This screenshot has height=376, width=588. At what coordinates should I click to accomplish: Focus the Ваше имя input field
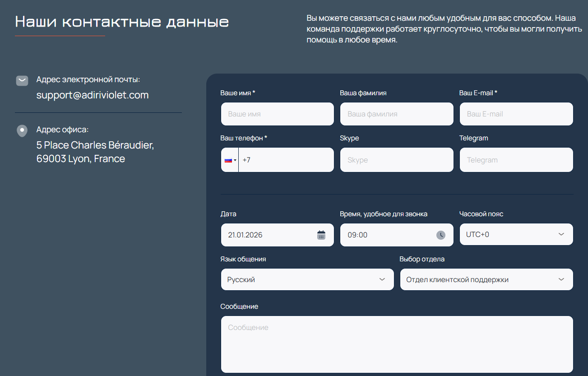click(277, 114)
